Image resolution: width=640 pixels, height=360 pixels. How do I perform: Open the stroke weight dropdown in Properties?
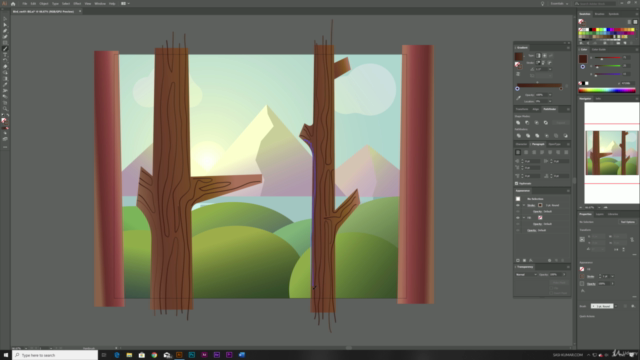pyautogui.click(x=612, y=276)
